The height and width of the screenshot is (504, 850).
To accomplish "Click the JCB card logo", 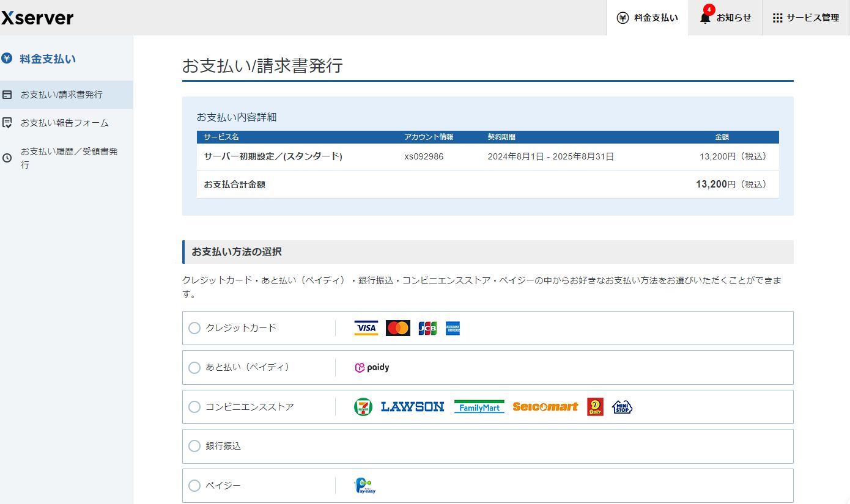I will pos(427,328).
